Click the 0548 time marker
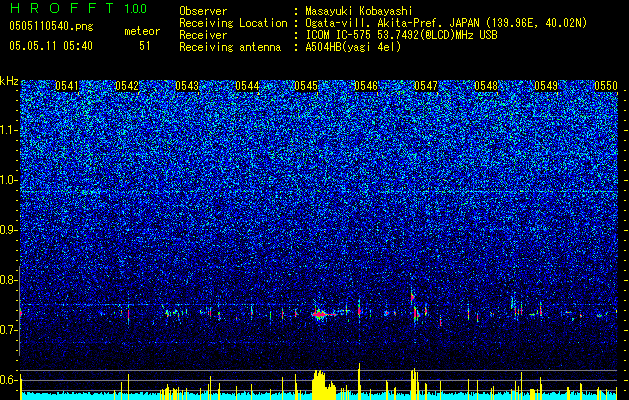629x400 pixels. [x=486, y=86]
